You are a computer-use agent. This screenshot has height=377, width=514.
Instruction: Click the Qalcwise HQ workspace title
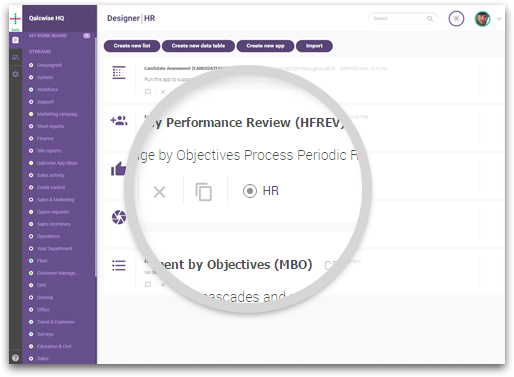pos(46,18)
